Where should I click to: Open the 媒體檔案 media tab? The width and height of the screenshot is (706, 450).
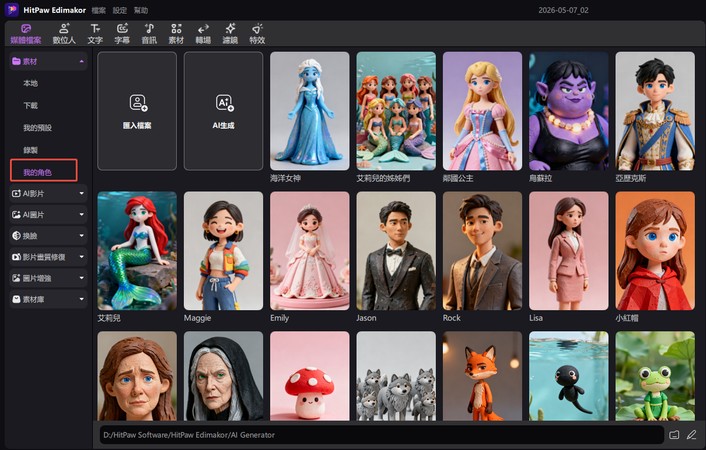coord(26,34)
